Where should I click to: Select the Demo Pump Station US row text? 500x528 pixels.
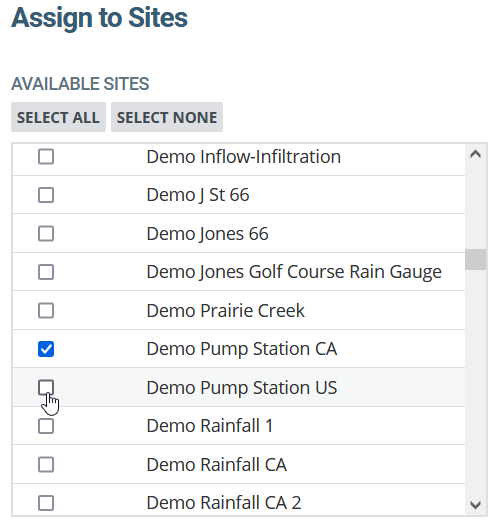[241, 388]
